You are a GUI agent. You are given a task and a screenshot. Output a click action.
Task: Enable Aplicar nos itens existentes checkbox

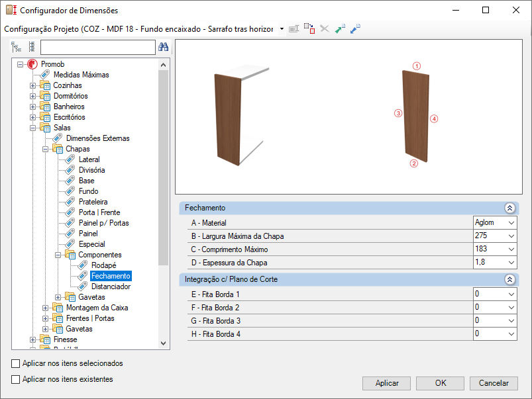(16, 379)
